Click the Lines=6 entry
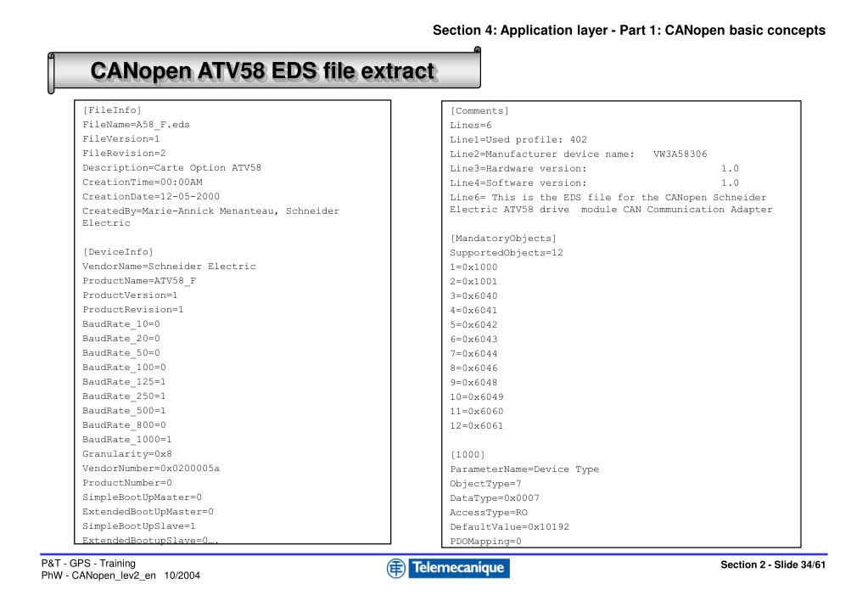Viewport: 868px width, 601px height. pos(471,125)
